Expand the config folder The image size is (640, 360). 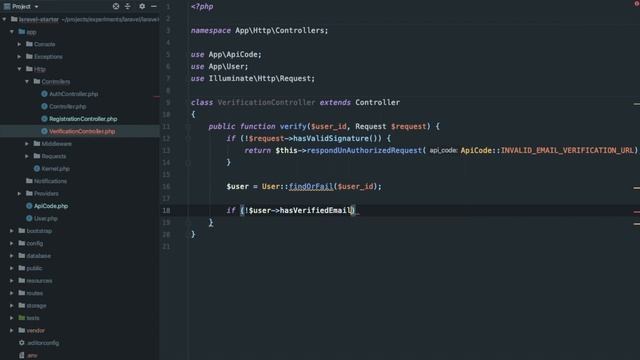click(x=12, y=243)
